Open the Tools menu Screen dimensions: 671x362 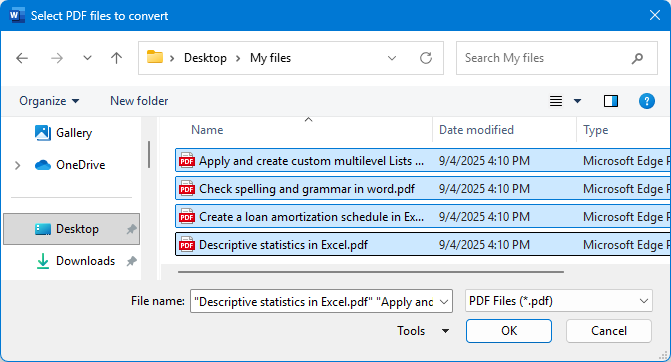click(x=411, y=331)
